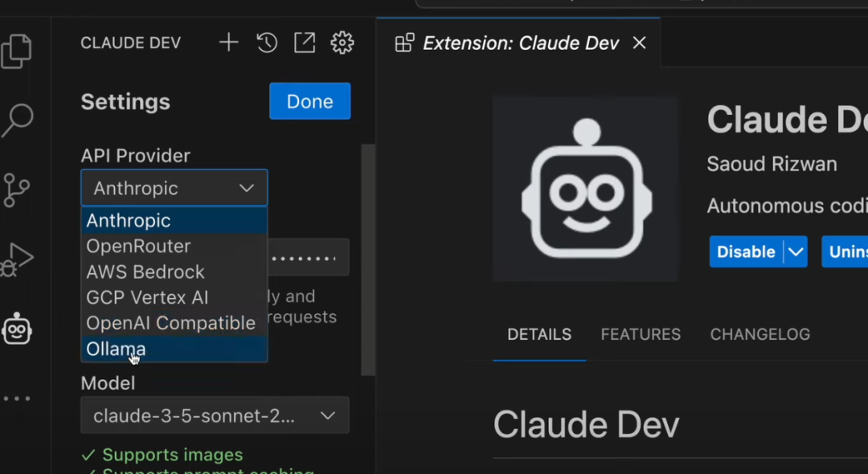This screenshot has width=868, height=474.
Task: Switch to the DETAILS tab
Action: [x=539, y=335]
